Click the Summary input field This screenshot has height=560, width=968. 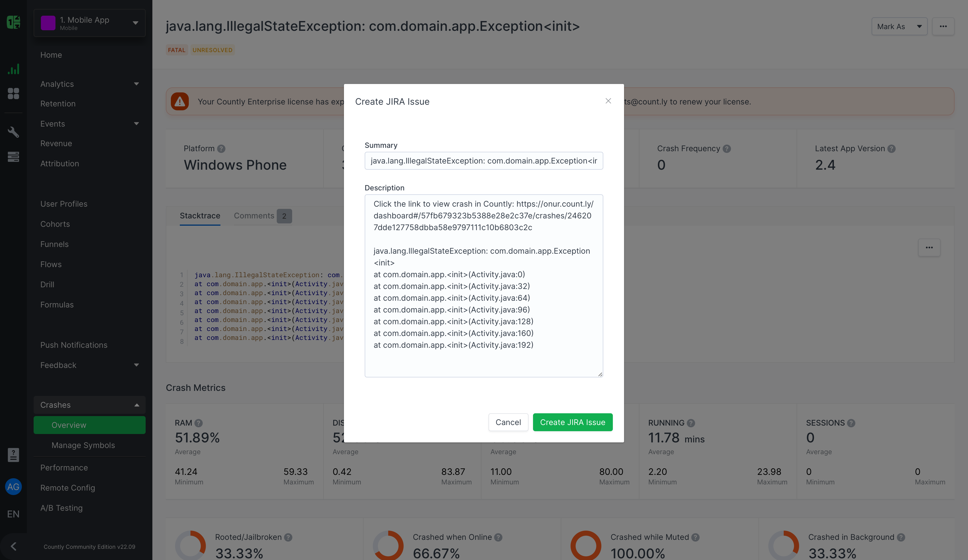coord(484,160)
